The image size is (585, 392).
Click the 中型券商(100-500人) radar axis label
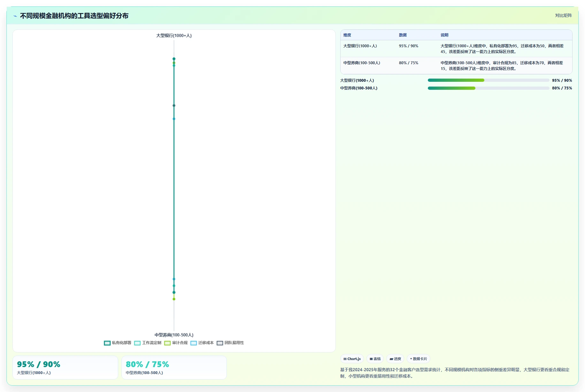(174, 335)
